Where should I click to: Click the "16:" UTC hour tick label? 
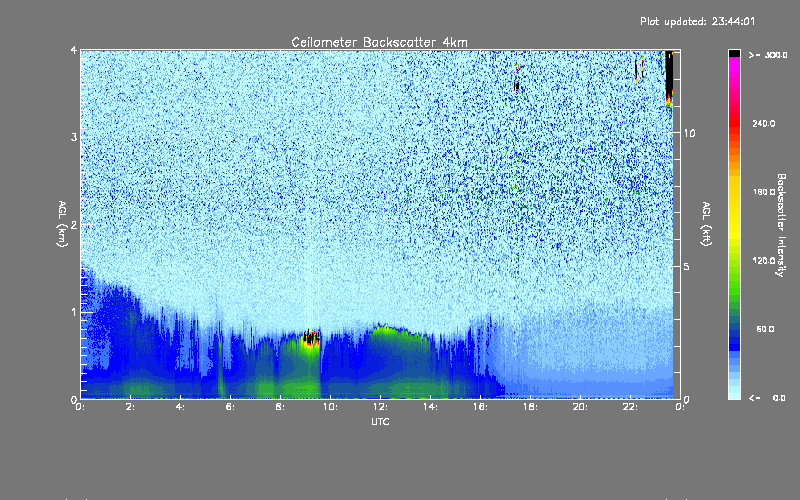(x=480, y=407)
